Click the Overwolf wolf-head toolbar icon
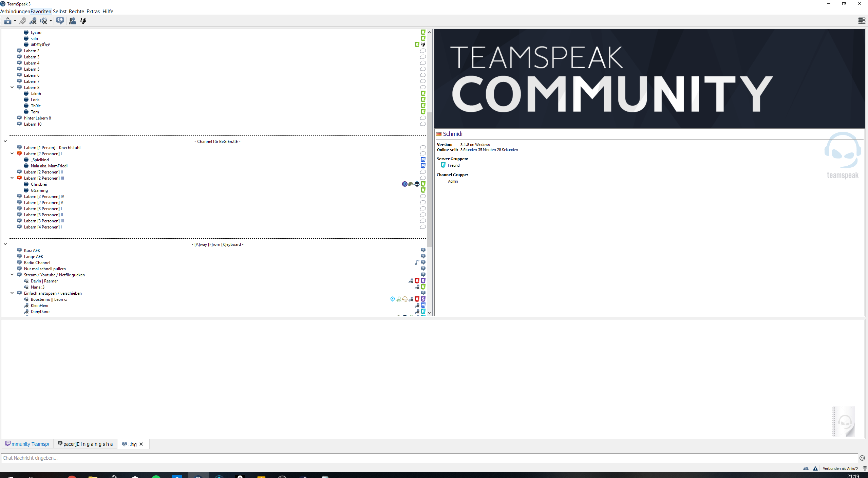 83,21
